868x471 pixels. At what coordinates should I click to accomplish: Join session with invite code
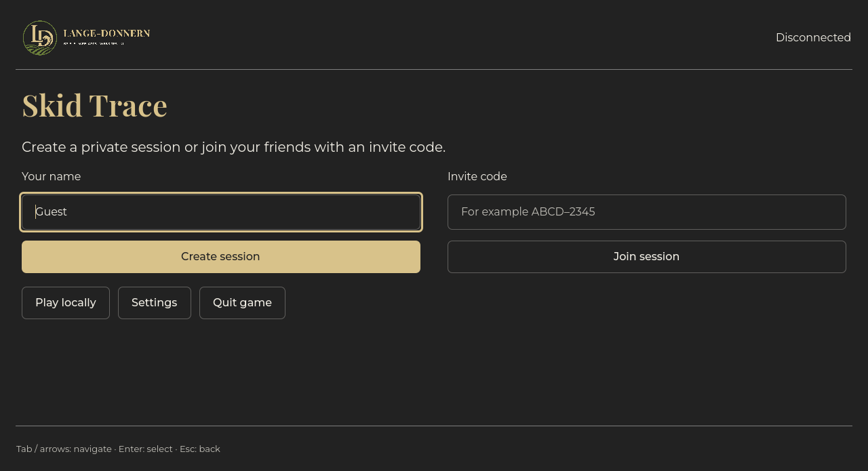tap(647, 257)
